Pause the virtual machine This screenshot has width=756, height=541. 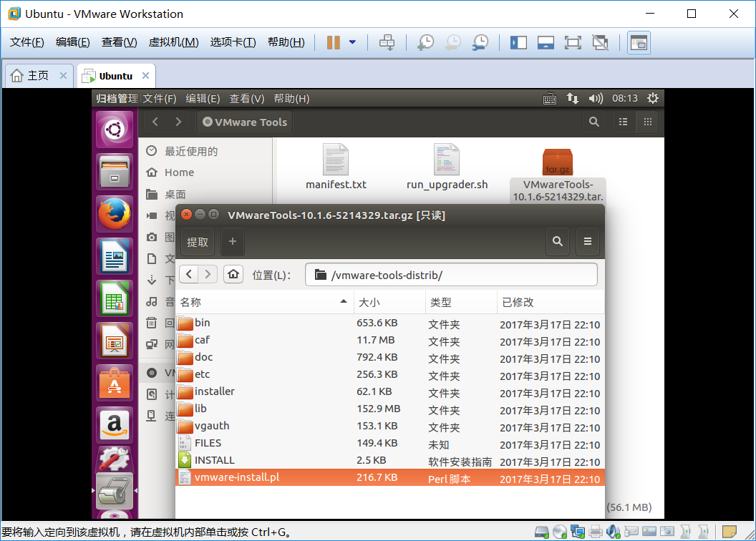click(x=333, y=42)
